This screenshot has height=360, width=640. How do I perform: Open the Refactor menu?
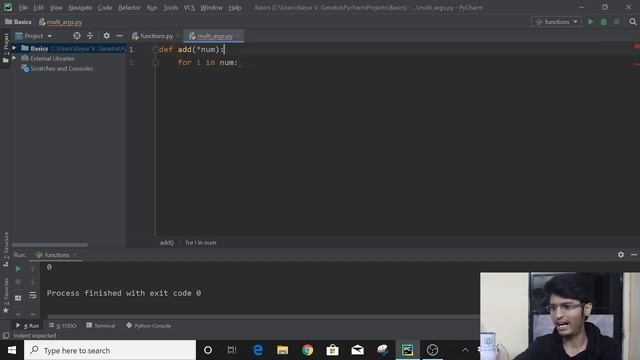coord(129,8)
